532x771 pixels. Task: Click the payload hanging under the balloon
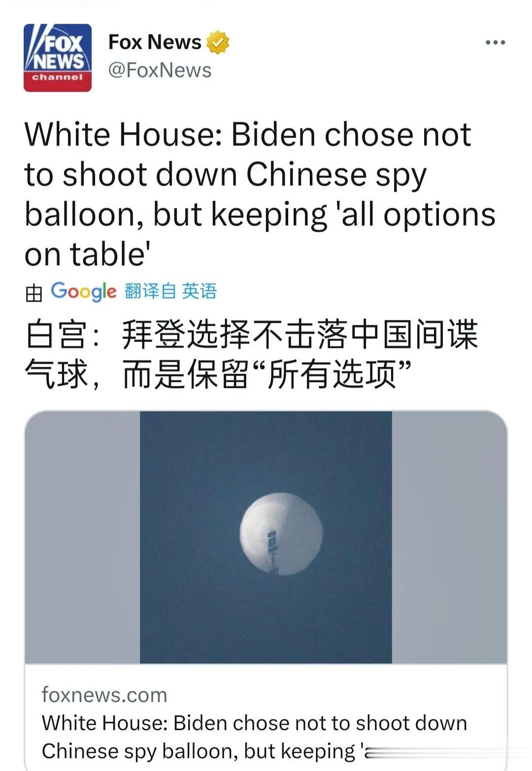click(x=272, y=551)
